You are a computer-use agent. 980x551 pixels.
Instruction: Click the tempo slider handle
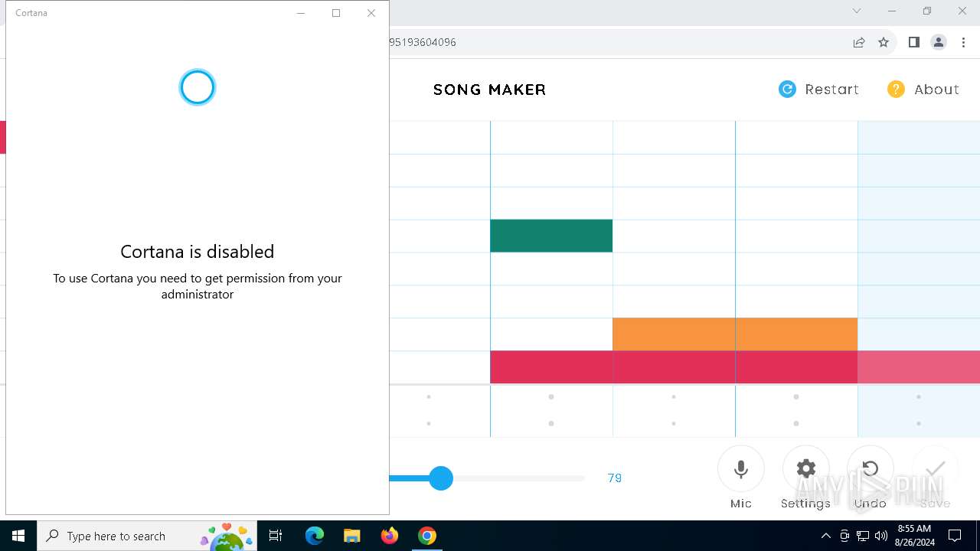[x=441, y=478]
